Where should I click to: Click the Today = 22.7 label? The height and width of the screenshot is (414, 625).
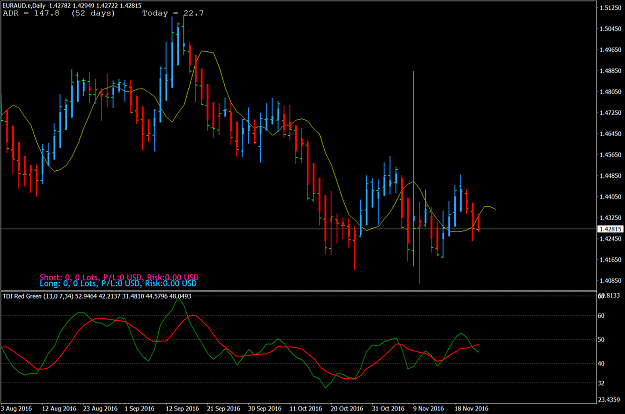(173, 13)
